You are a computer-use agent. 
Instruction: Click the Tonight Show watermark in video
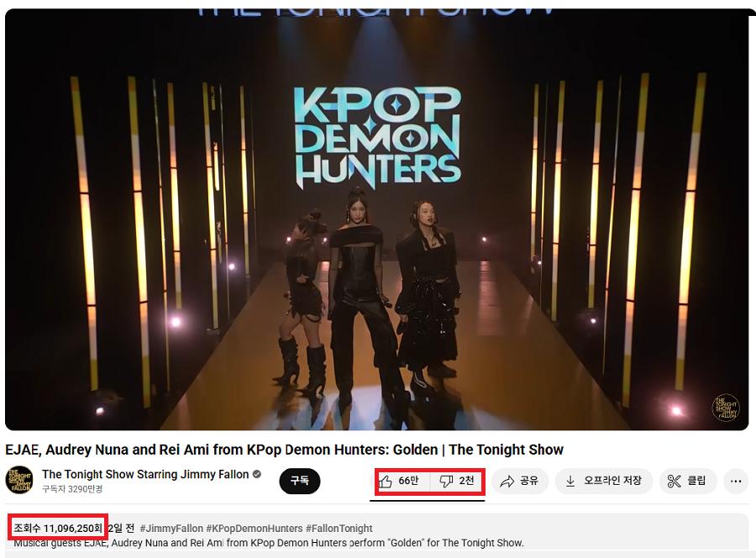[x=725, y=408]
